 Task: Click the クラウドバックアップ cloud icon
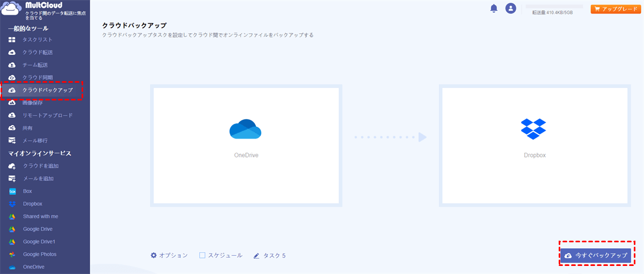pos(12,90)
